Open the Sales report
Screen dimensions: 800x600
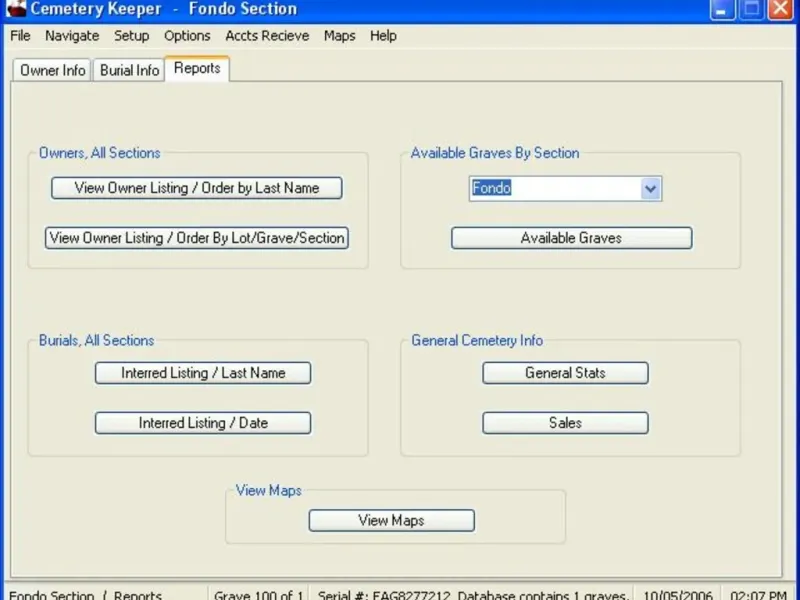tap(565, 423)
